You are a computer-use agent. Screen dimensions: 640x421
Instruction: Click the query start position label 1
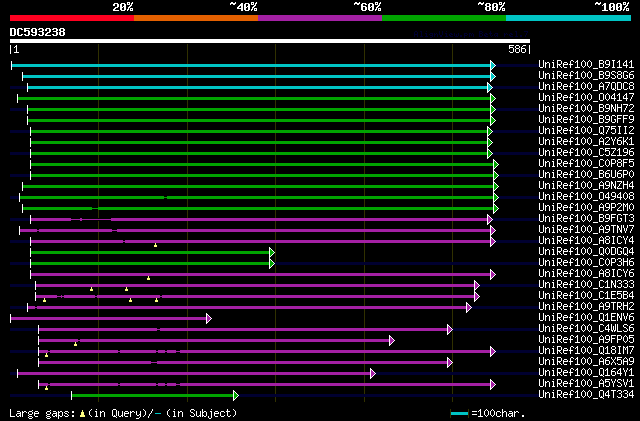15,49
